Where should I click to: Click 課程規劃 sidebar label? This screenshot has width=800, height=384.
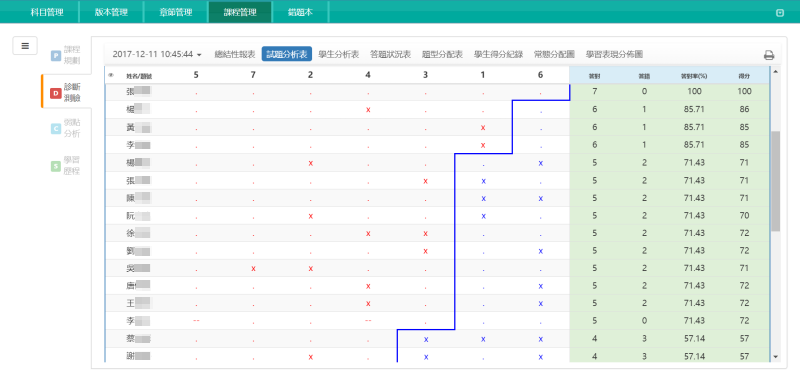pyautogui.click(x=72, y=55)
